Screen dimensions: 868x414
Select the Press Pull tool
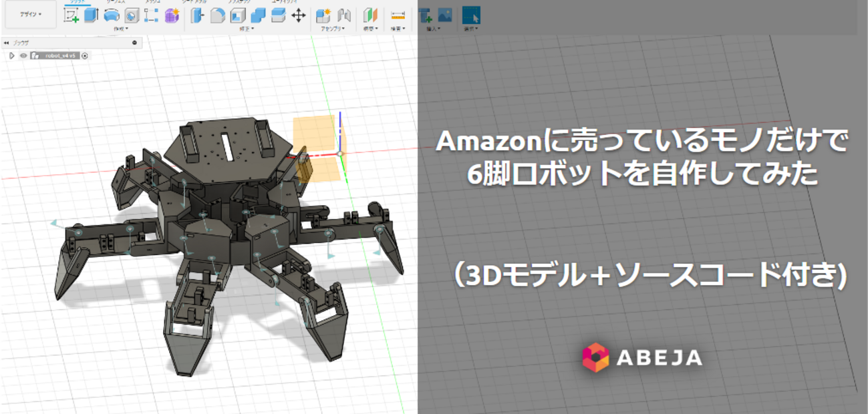197,15
